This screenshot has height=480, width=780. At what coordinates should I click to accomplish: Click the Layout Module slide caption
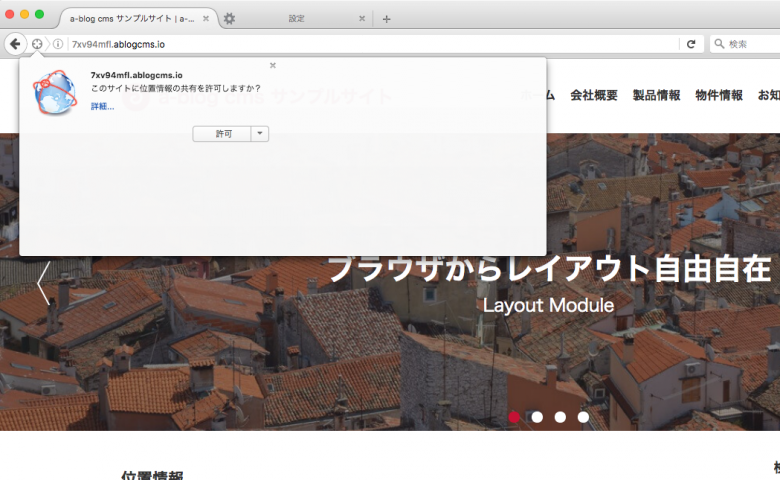[548, 305]
